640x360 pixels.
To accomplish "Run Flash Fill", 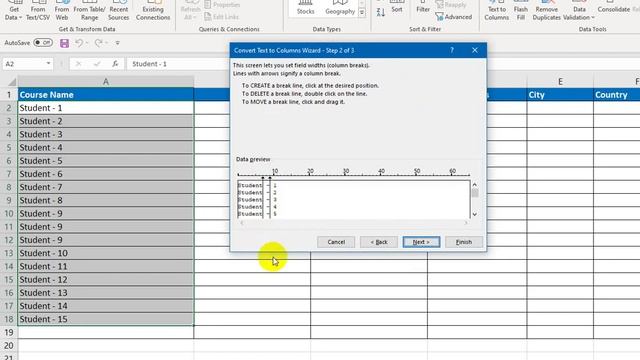I will 520,10.
